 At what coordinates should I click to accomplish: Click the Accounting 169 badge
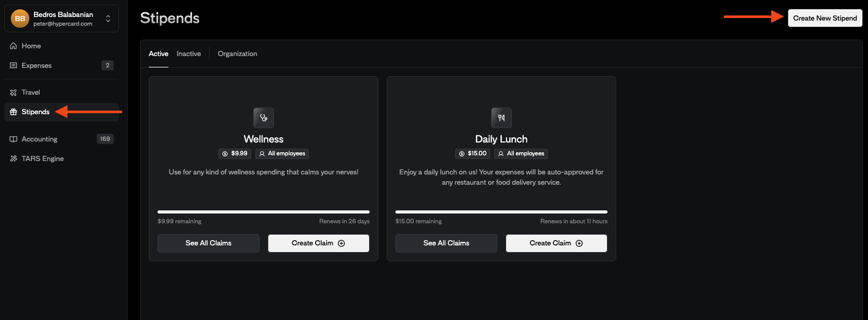pyautogui.click(x=105, y=139)
